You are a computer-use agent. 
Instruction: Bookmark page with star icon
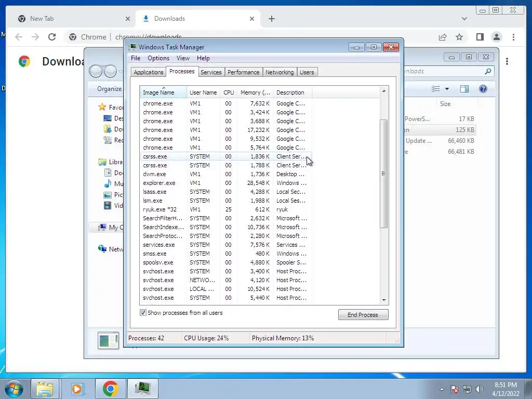(459, 37)
